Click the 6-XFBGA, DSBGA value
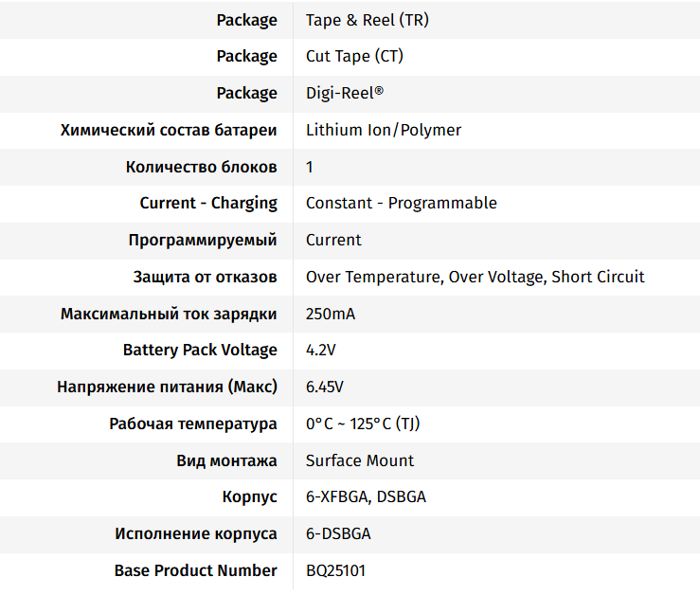 (x=366, y=496)
